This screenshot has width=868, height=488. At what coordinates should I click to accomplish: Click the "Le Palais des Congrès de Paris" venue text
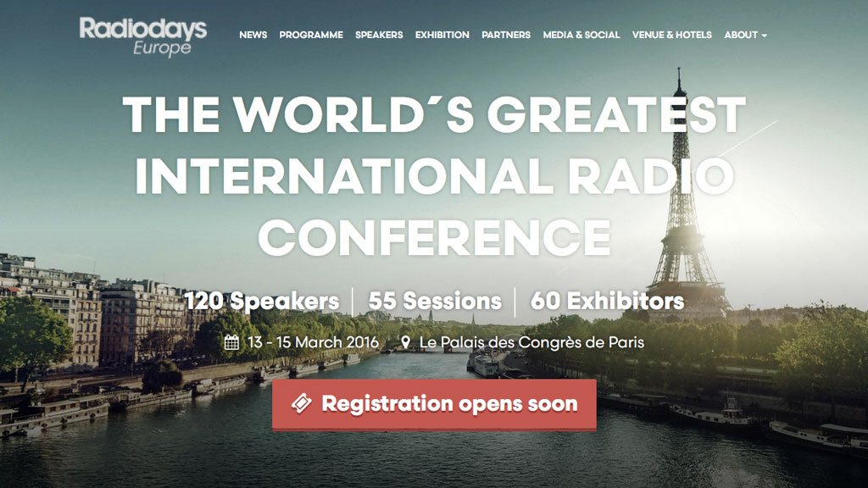tap(531, 343)
